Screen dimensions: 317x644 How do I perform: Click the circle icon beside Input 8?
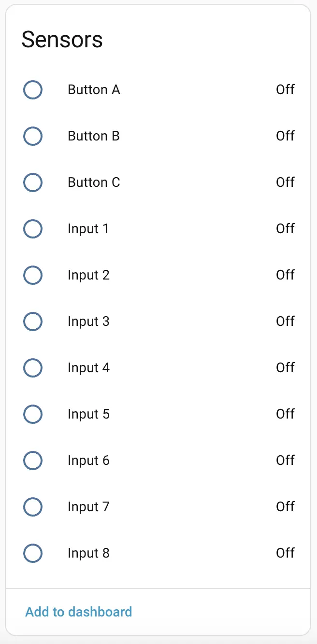pyautogui.click(x=33, y=553)
